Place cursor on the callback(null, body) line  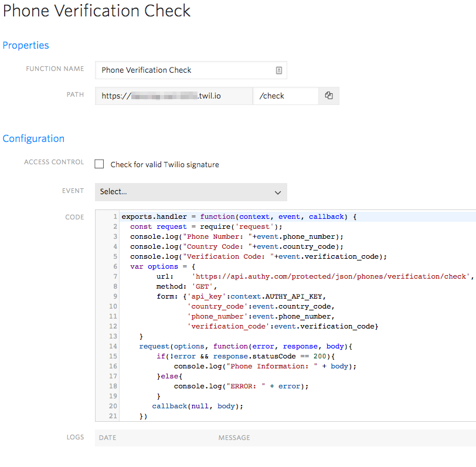[193, 405]
